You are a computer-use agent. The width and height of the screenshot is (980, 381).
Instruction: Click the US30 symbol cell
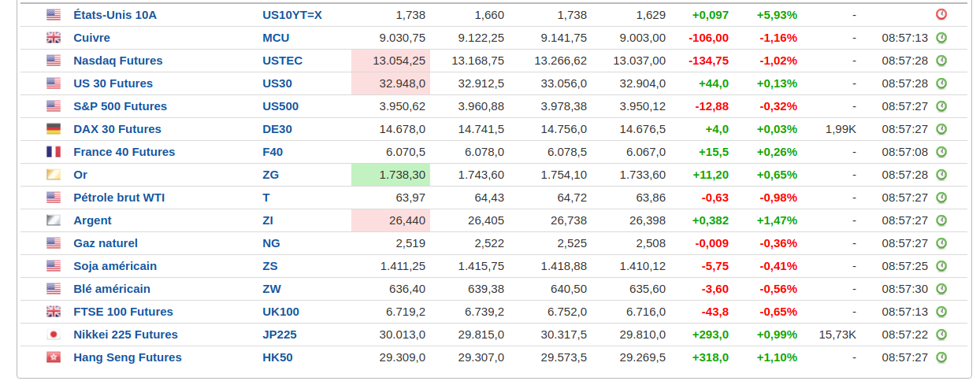(x=277, y=83)
